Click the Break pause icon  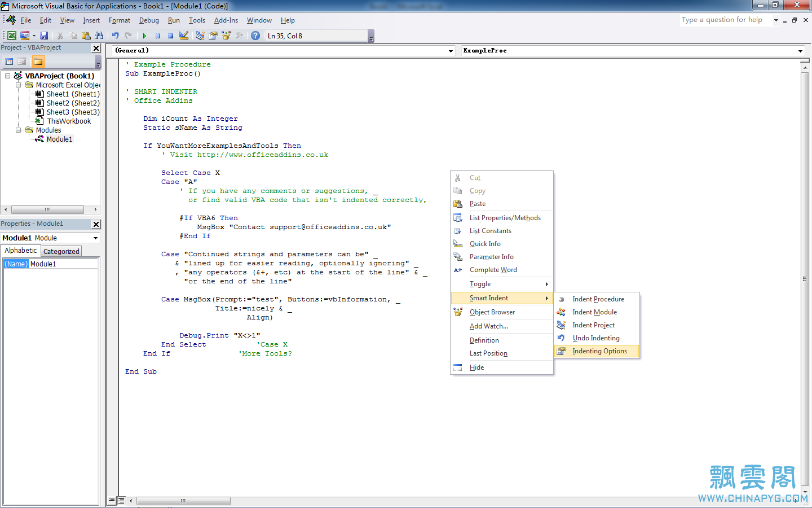(157, 36)
